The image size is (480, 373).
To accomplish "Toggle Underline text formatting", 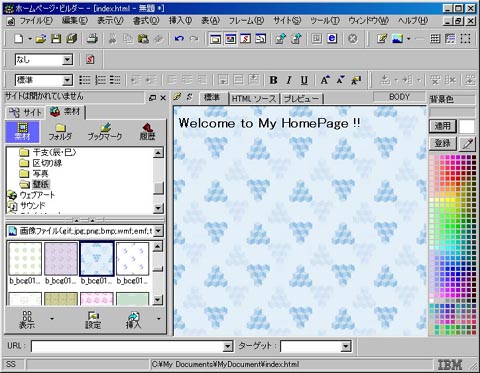I will coord(304,80).
